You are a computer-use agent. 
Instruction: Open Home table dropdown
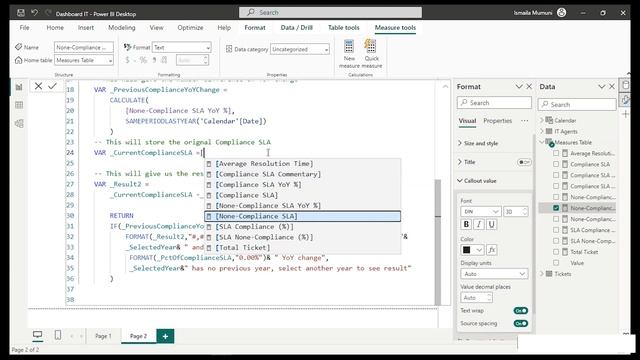[84, 60]
